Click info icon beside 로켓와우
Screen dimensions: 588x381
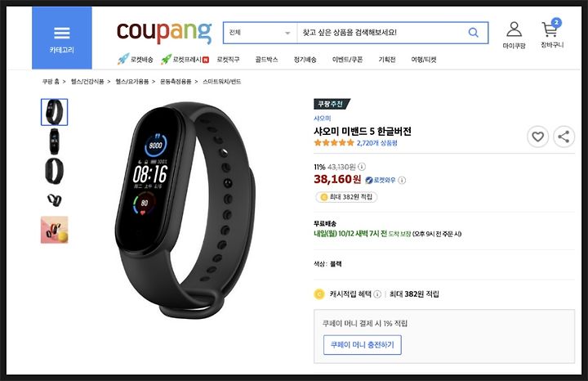402,180
